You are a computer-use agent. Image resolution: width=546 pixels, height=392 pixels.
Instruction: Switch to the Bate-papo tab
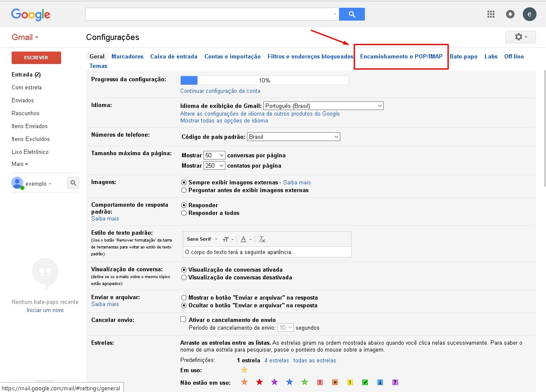[x=463, y=56]
